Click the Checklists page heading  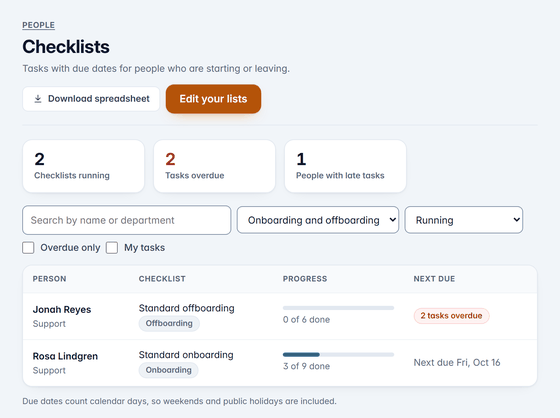(66, 47)
